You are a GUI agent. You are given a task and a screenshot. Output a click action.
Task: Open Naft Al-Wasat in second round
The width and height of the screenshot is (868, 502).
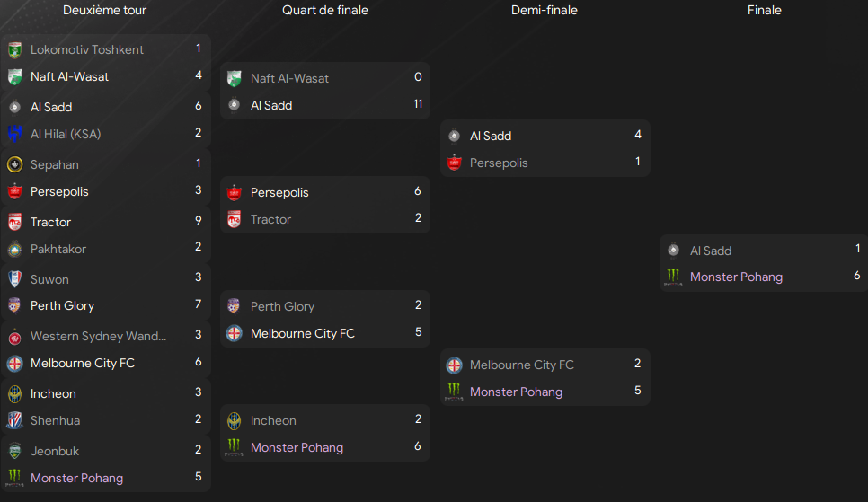coord(70,76)
